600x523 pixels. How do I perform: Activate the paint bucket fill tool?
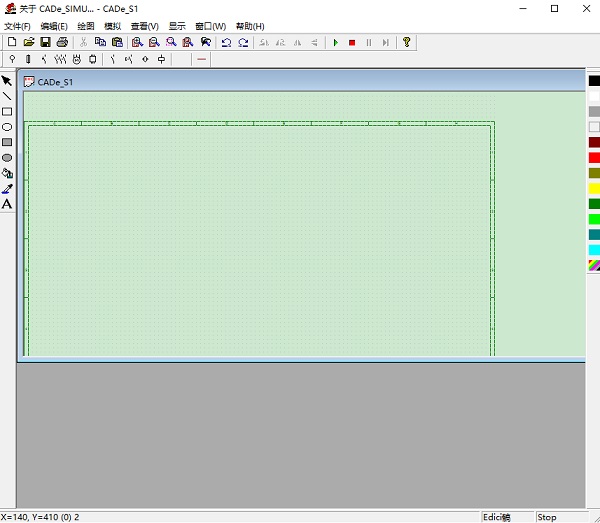click(7, 173)
